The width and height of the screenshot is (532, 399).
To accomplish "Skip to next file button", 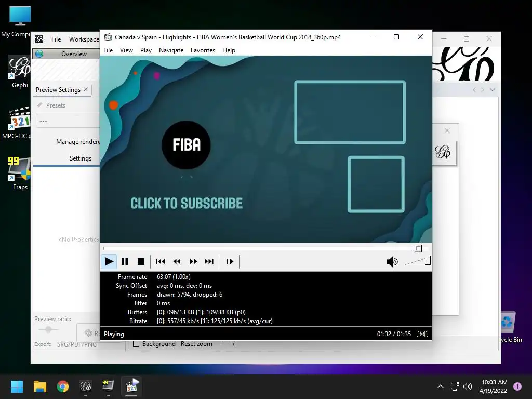I will 209,261.
